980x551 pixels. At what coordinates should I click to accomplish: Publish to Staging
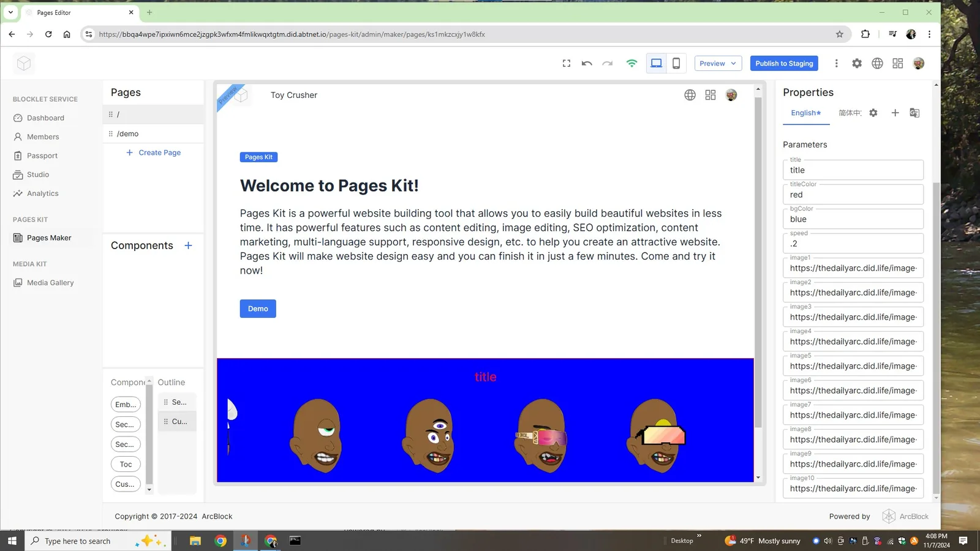784,63
